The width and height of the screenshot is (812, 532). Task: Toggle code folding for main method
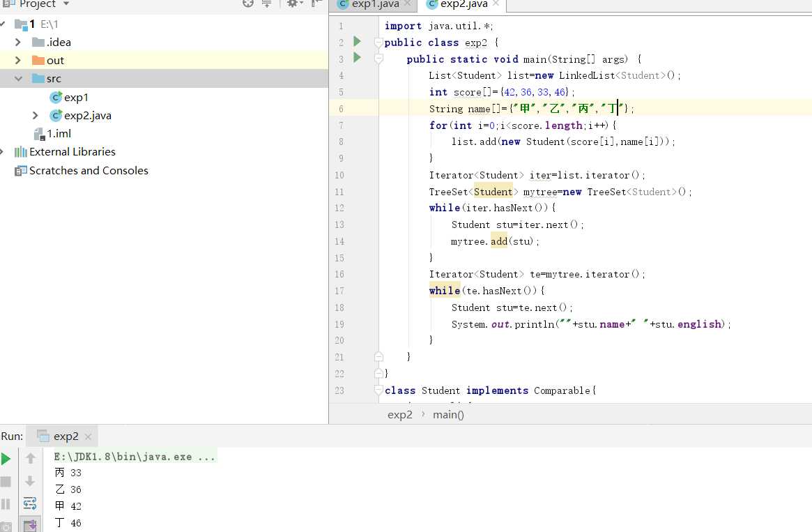point(378,59)
